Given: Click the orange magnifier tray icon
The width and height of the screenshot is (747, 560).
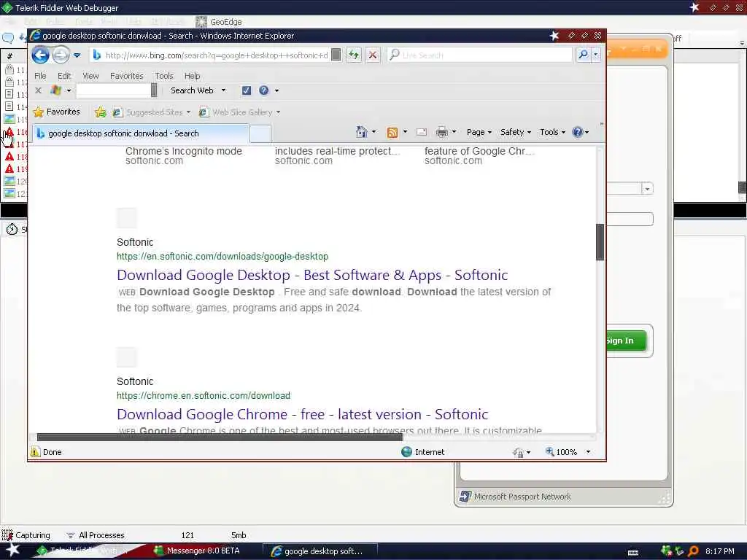Looking at the screenshot, I should coord(693,551).
